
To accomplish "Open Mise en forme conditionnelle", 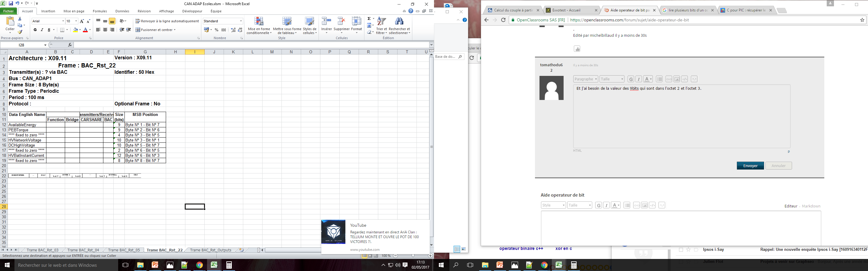I will point(259,22).
